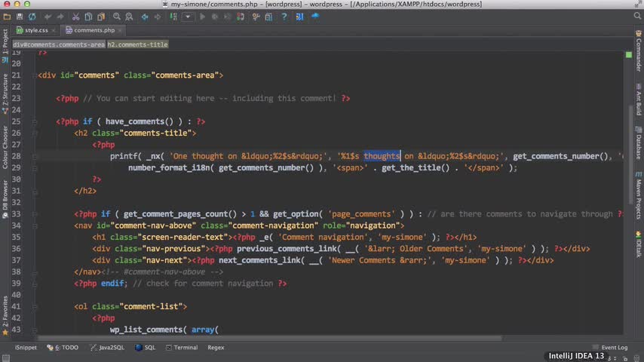Viewport: 644px width, 362px height.
Task: Click the blue JRebel toolbar icon
Action: [299, 17]
